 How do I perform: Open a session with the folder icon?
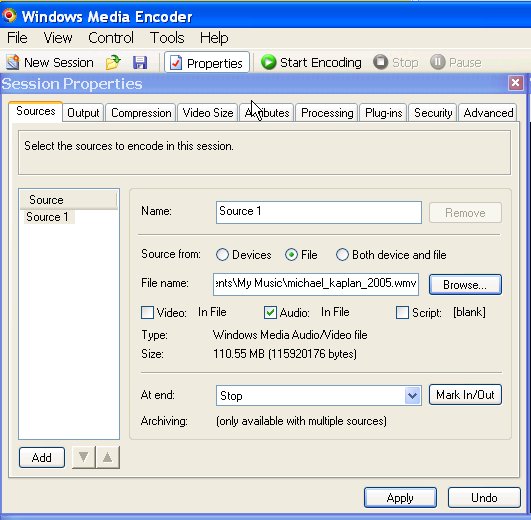(x=113, y=62)
